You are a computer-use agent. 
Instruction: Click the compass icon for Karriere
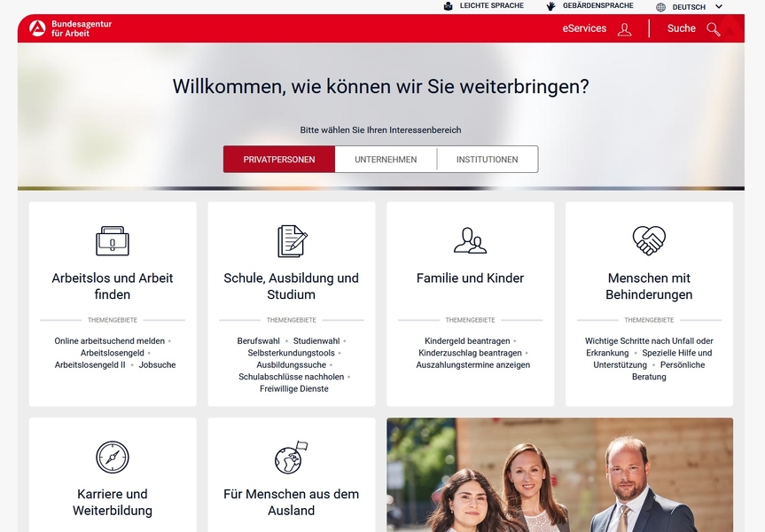113,457
